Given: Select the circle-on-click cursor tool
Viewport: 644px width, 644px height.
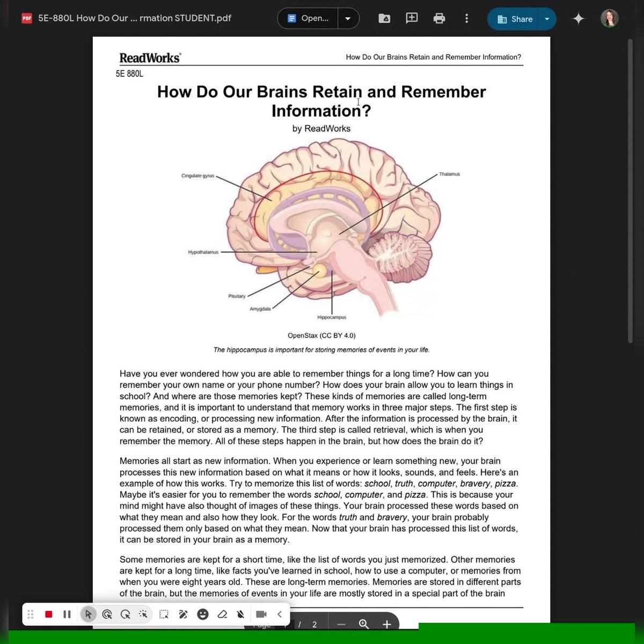Looking at the screenshot, I should click(126, 614).
